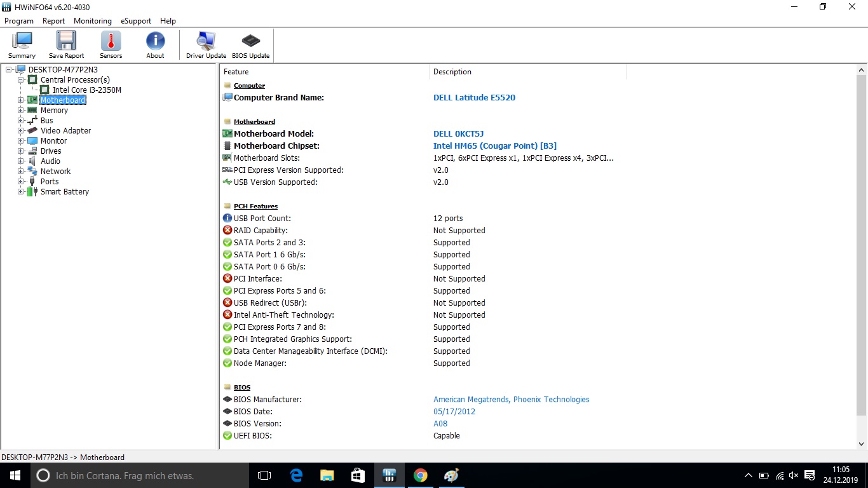Open the Summary toolbar icon
868x488 pixels.
pyautogui.click(x=22, y=45)
